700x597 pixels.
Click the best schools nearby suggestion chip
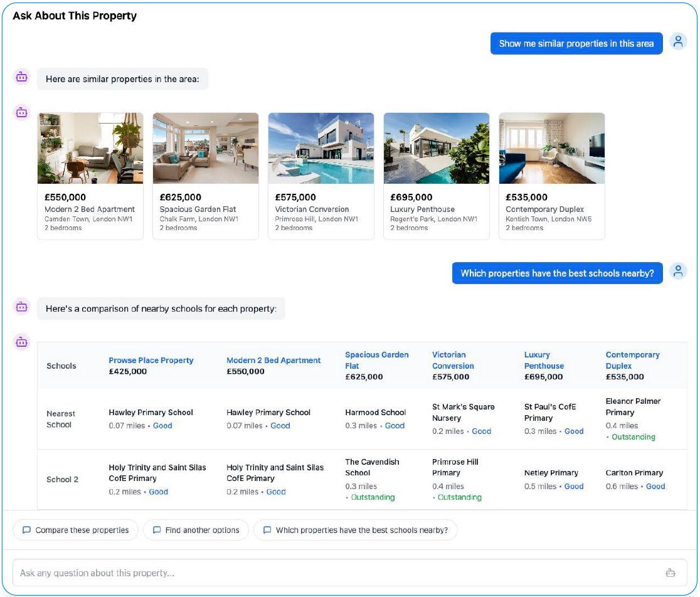355,530
